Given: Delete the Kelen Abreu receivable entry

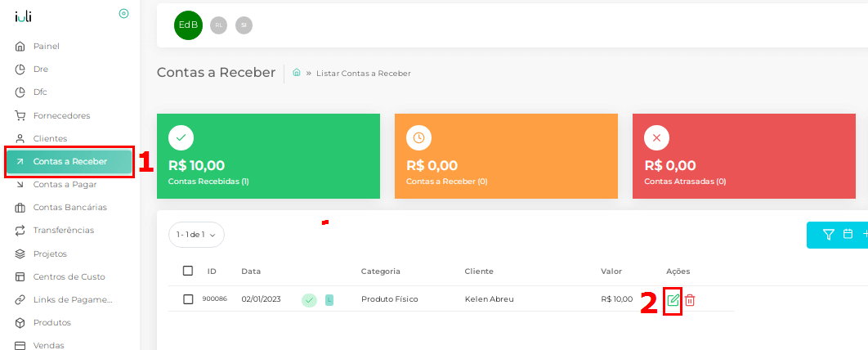Looking at the screenshot, I should tap(690, 300).
